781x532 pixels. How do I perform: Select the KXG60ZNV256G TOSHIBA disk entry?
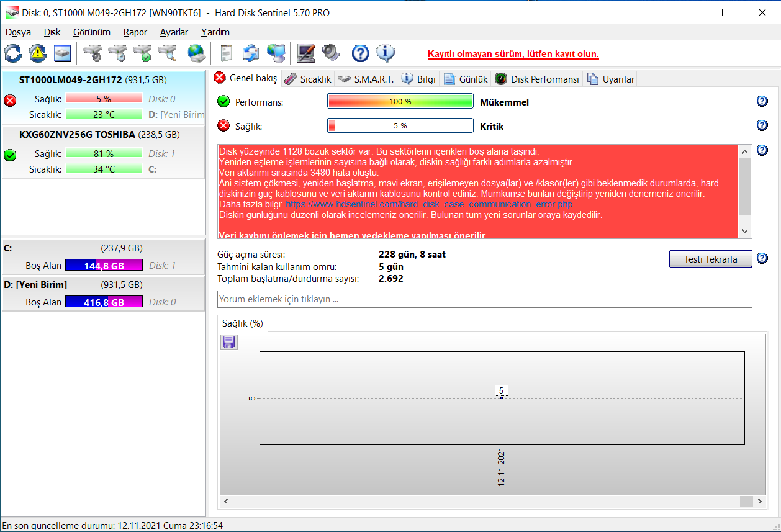103,152
